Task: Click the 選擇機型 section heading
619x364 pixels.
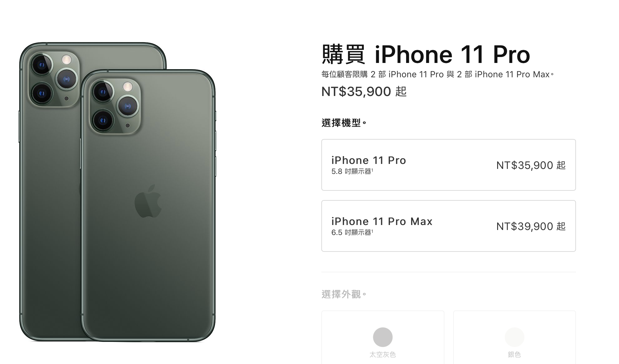Action: point(344,123)
